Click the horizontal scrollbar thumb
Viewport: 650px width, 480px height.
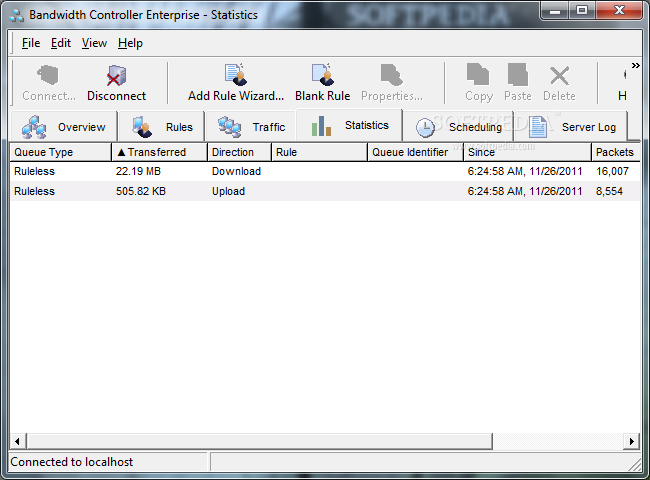pyautogui.click(x=260, y=441)
